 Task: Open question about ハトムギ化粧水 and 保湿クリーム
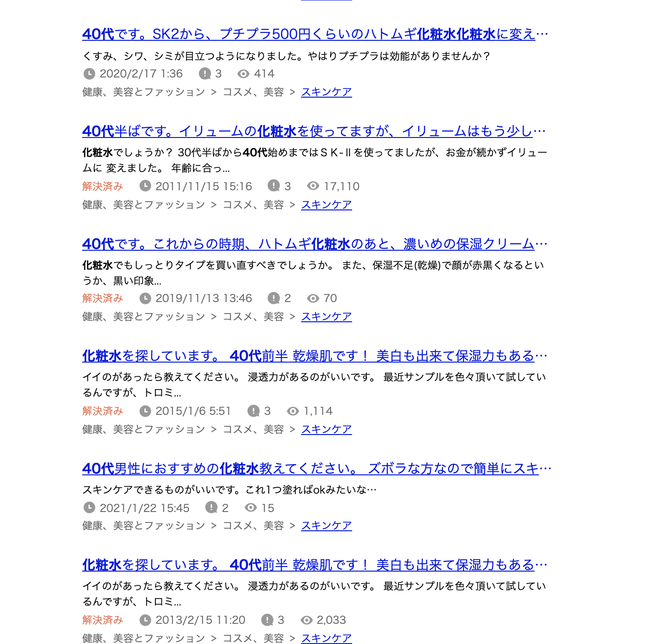point(315,244)
